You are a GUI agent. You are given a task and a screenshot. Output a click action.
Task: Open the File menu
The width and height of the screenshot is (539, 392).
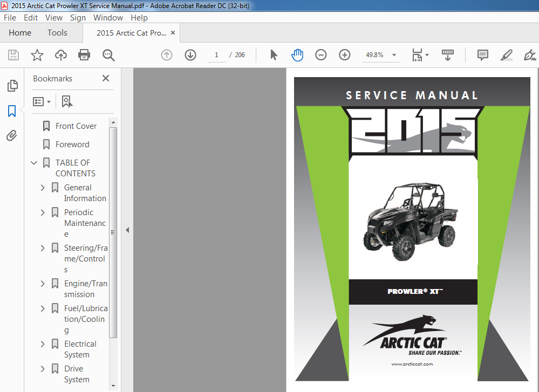[10, 17]
